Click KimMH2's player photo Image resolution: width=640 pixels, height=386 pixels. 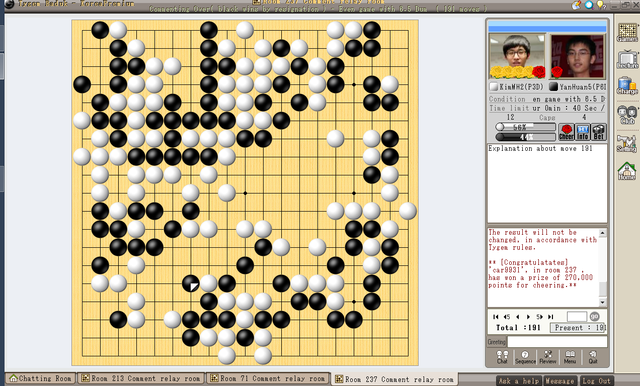(517, 56)
